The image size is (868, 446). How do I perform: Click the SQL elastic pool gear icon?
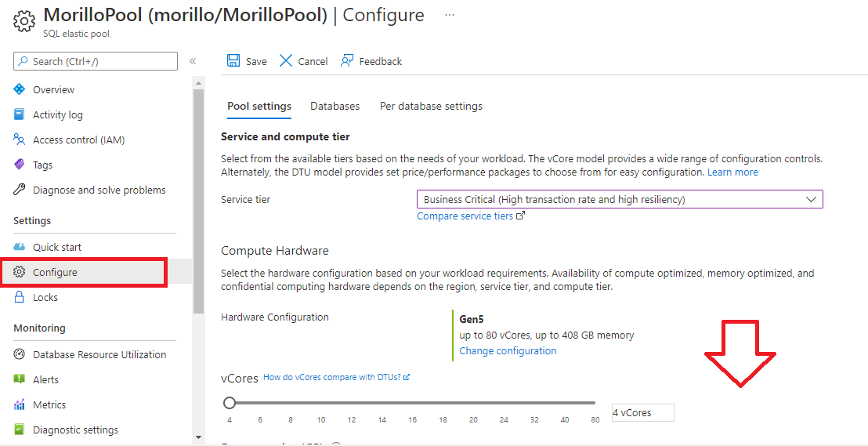pyautogui.click(x=24, y=21)
